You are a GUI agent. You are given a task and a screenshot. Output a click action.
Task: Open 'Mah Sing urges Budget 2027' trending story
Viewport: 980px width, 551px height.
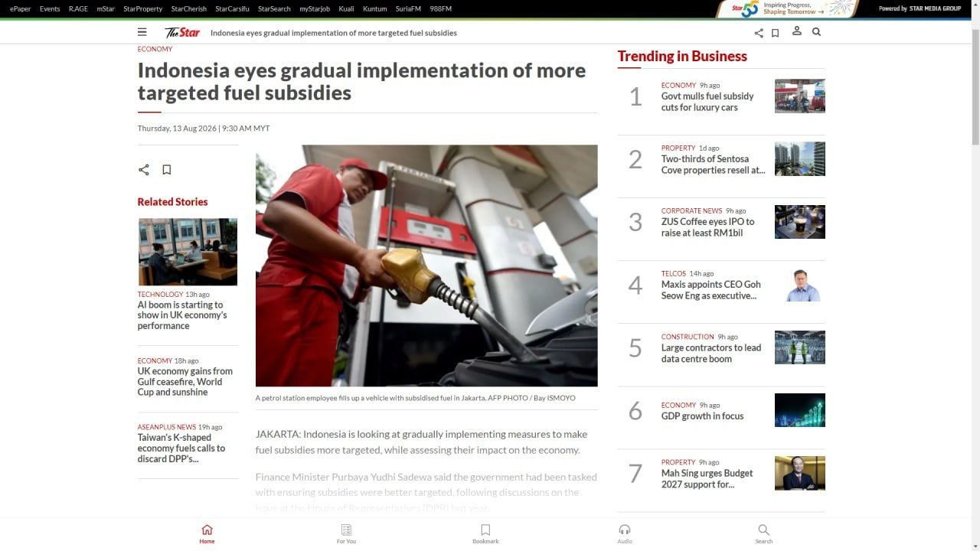(x=707, y=479)
